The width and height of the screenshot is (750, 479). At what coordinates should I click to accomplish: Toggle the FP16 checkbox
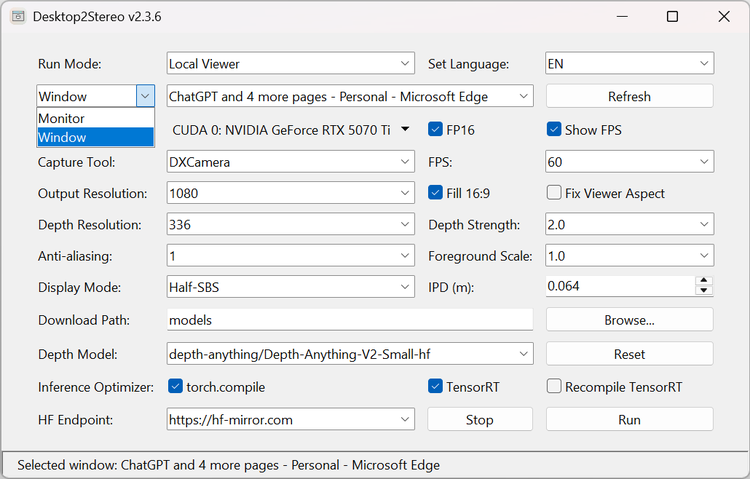point(435,129)
